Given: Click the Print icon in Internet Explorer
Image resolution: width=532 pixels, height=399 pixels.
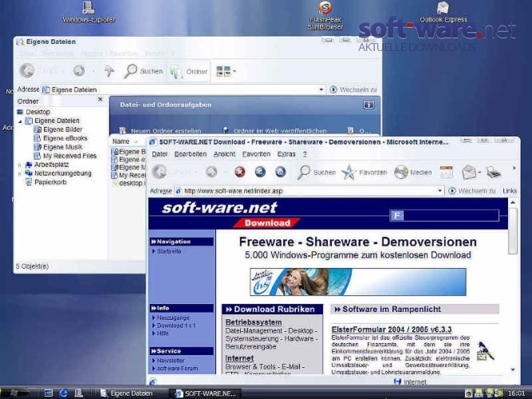Looking at the screenshot, I should tap(494, 172).
